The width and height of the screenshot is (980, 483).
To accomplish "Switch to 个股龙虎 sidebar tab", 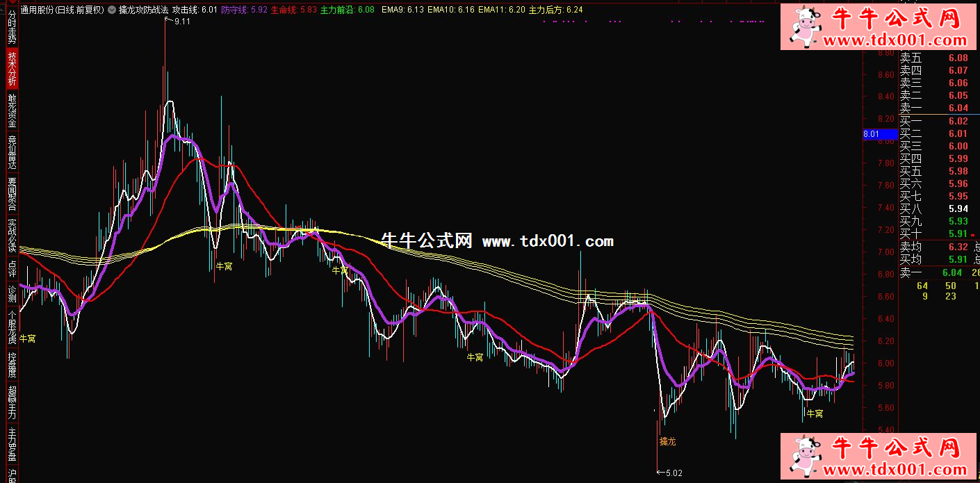I will 11,329.
